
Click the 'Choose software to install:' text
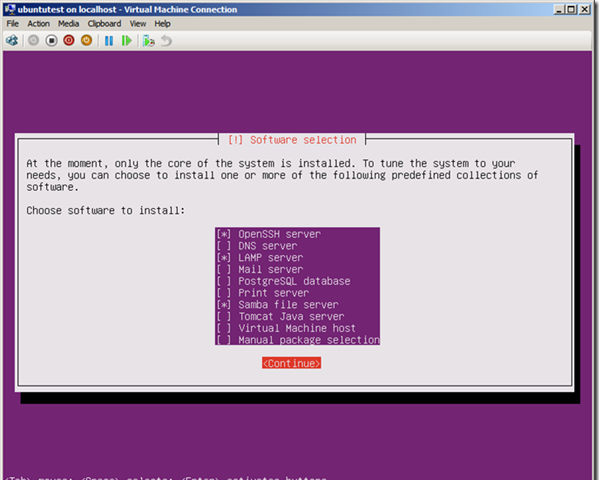point(105,211)
